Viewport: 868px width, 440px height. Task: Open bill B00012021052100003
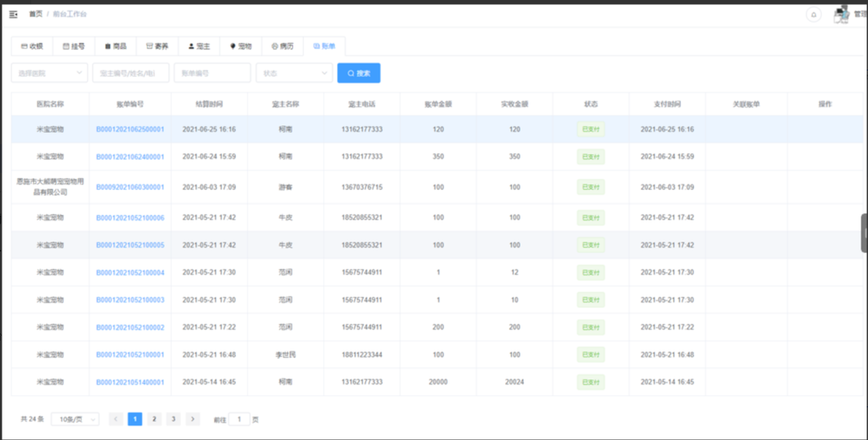click(x=130, y=300)
